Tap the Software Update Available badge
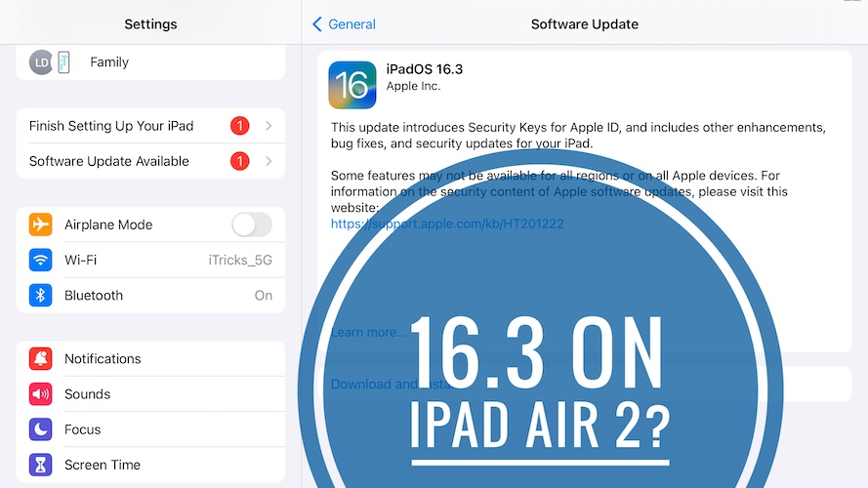The image size is (868, 488). click(239, 162)
